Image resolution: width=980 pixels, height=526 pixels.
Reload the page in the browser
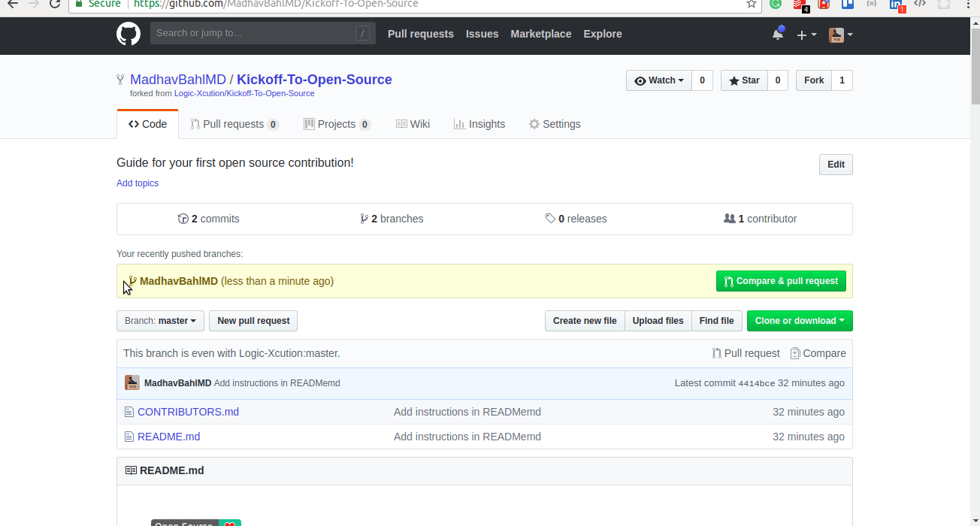(55, 4)
